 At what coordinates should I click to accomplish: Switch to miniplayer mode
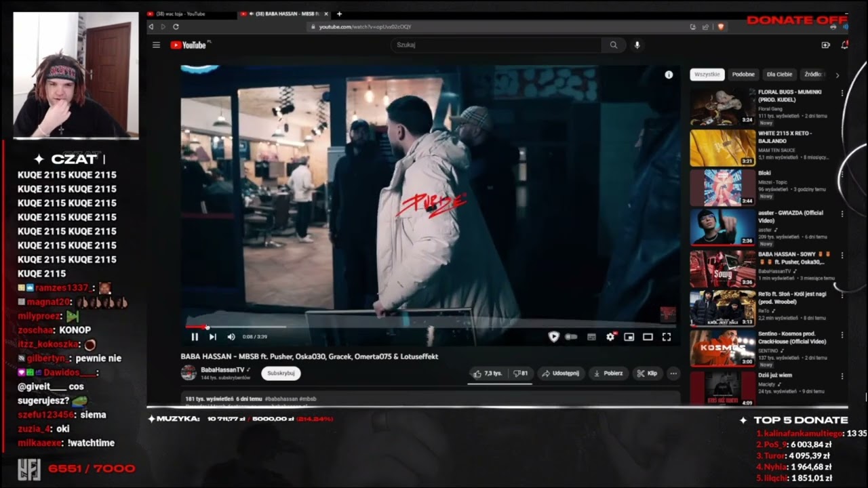tap(629, 337)
